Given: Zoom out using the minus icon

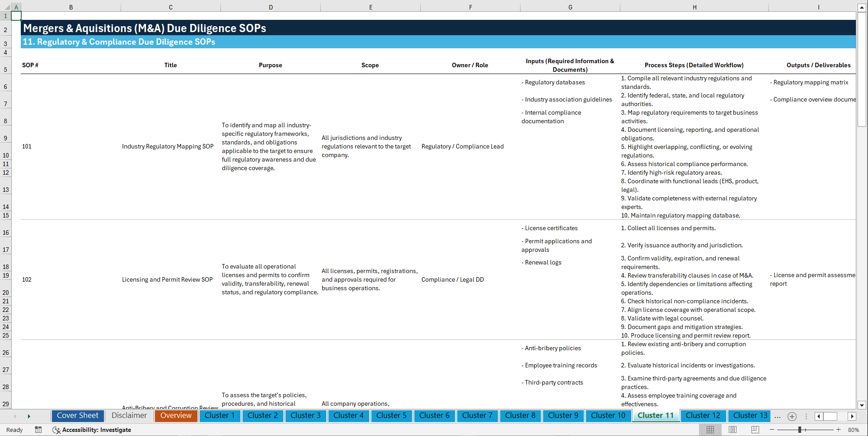Looking at the screenshot, I should point(772,430).
